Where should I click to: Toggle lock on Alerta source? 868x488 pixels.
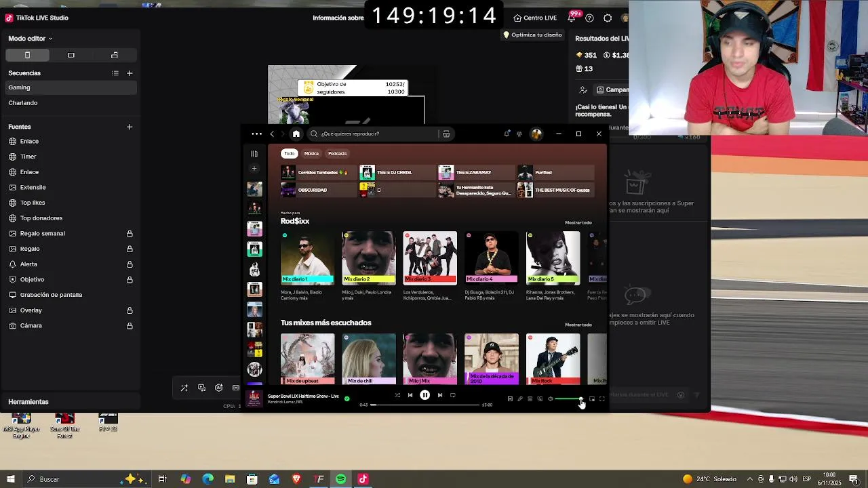[130, 264]
